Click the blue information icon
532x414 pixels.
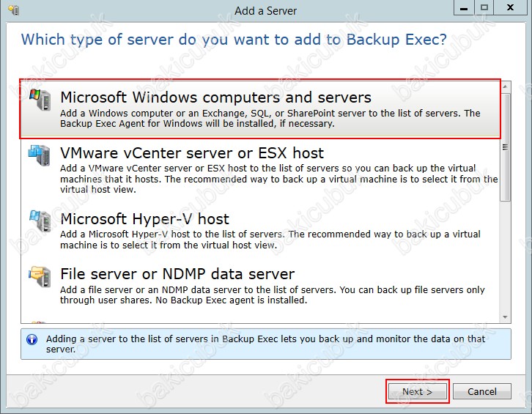point(32,340)
